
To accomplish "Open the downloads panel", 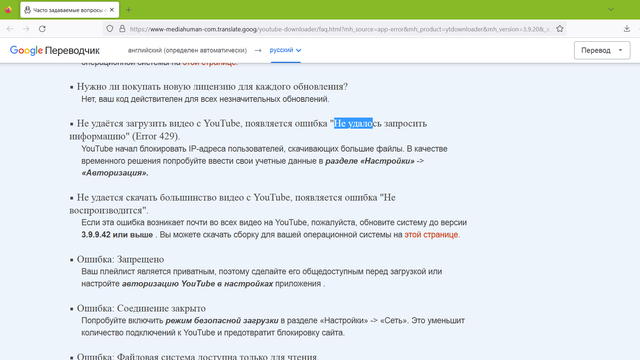I will click(x=627, y=29).
